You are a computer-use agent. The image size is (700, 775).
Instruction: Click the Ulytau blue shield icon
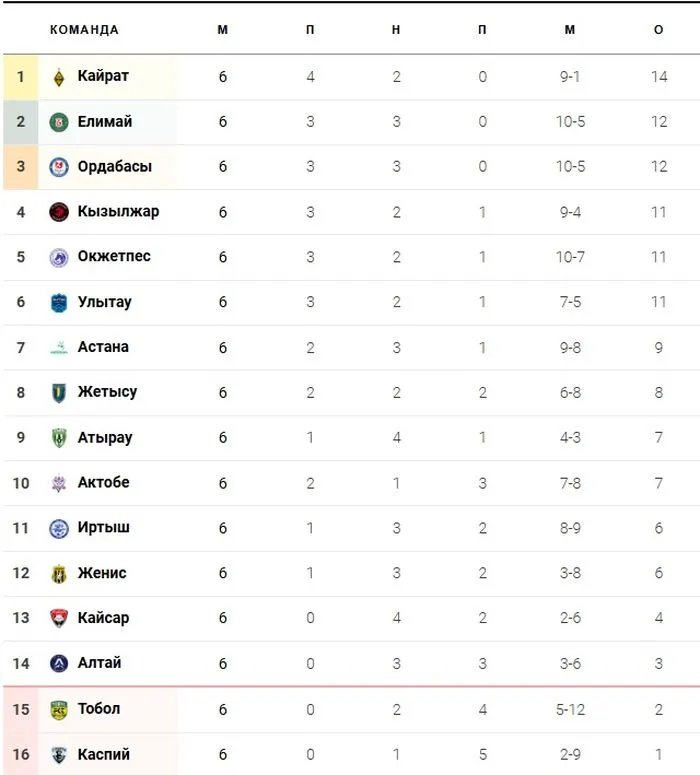59,303
